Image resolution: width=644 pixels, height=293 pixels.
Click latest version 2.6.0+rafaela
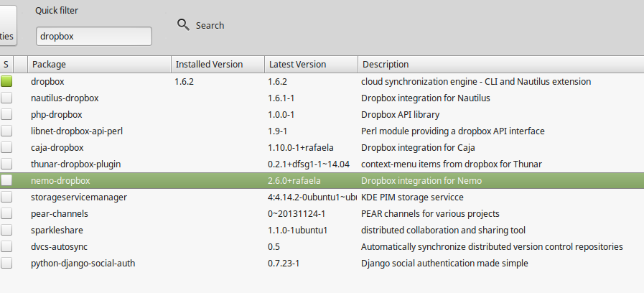[294, 180]
